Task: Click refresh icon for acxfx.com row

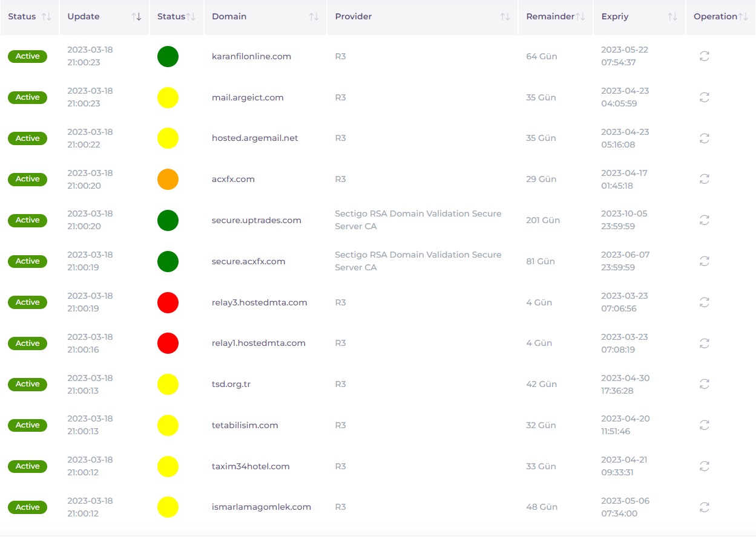Action: (704, 179)
